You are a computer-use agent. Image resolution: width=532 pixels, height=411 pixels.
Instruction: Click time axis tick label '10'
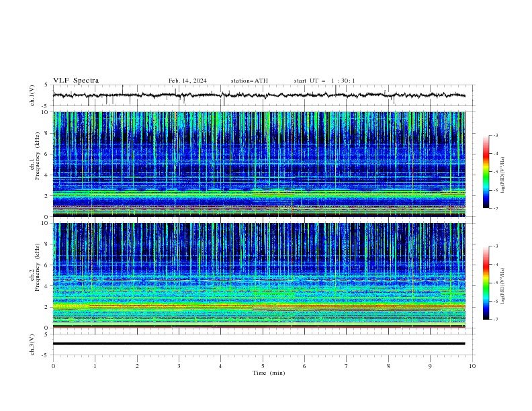472,366
